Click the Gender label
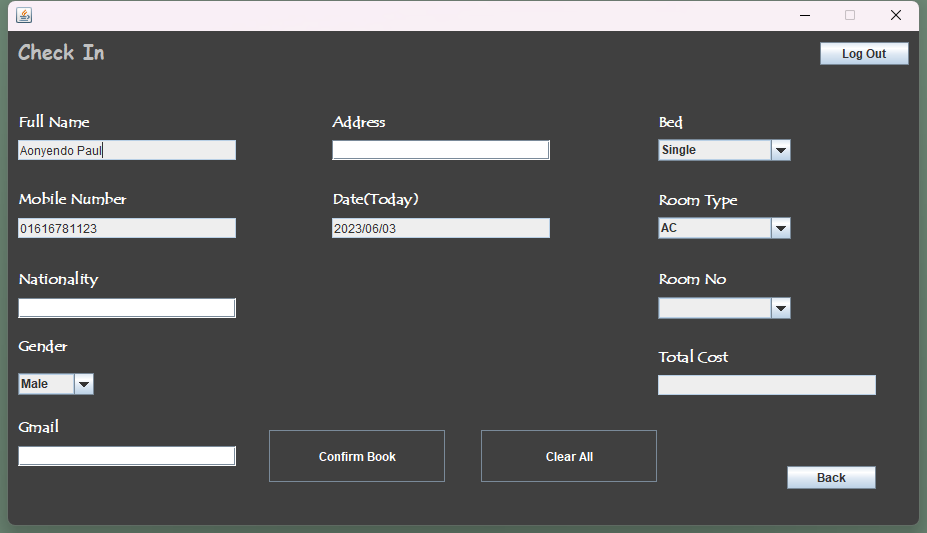The width and height of the screenshot is (927, 533). tap(43, 346)
